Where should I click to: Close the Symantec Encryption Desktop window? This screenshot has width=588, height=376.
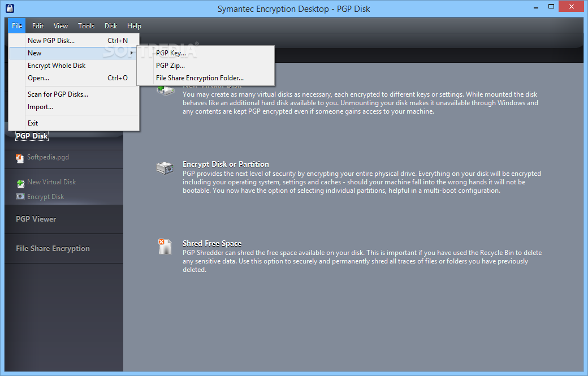[572, 6]
